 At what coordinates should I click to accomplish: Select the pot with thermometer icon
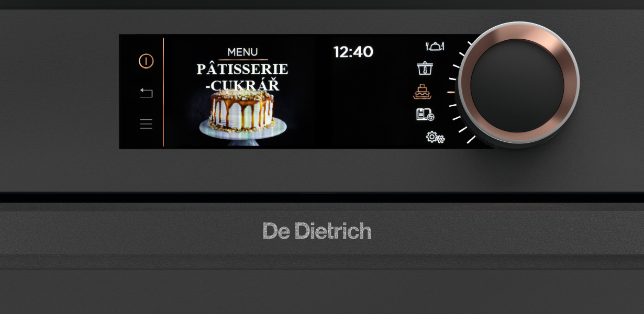click(425, 69)
